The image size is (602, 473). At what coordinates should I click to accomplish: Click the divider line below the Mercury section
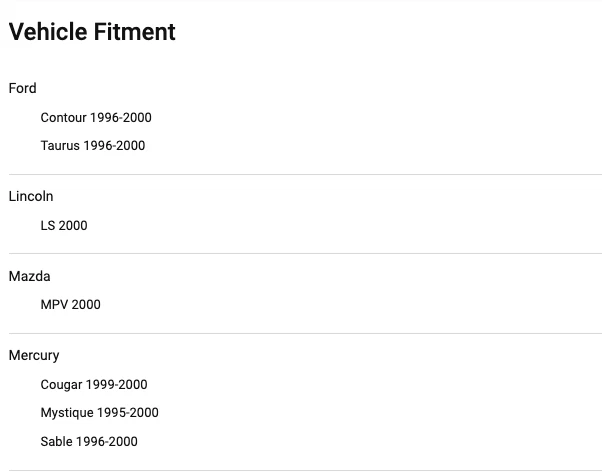tap(304, 470)
